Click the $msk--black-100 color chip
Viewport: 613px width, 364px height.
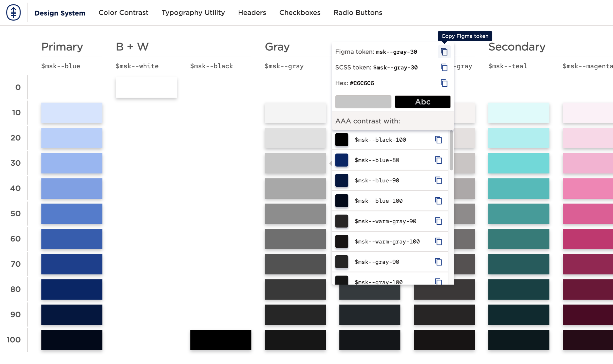click(x=342, y=140)
